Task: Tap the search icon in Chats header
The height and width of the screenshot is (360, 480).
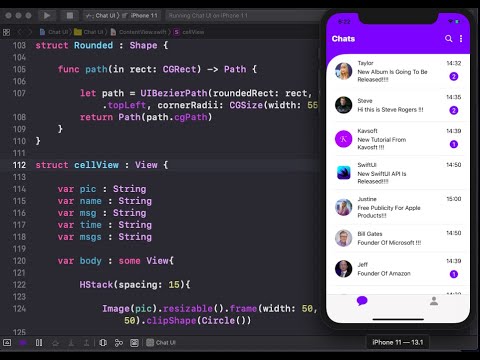Action: (x=449, y=39)
